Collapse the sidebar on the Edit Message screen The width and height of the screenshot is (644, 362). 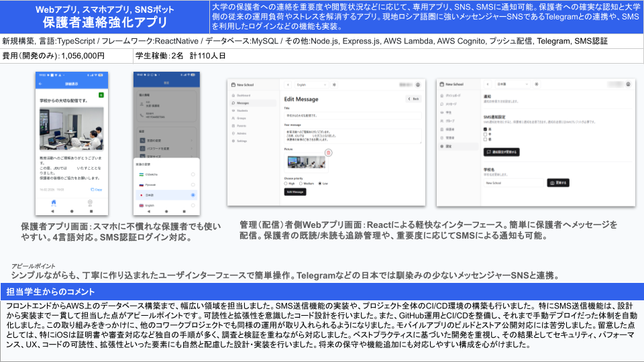pyautogui.click(x=288, y=84)
